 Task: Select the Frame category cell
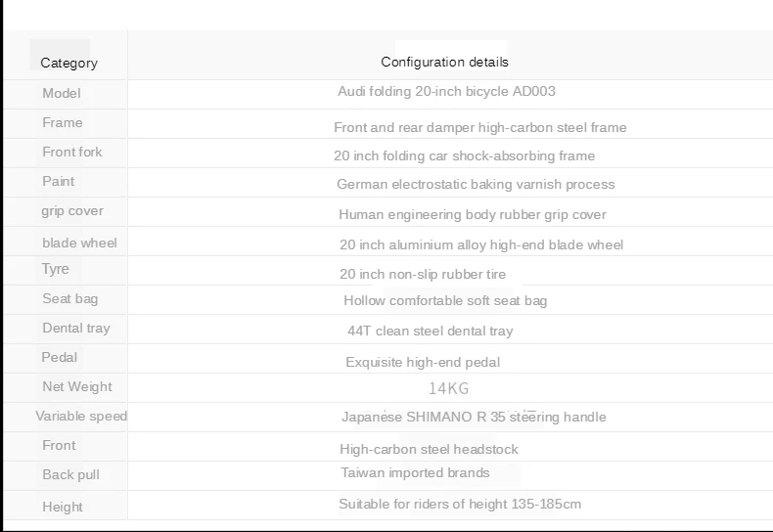tap(63, 122)
